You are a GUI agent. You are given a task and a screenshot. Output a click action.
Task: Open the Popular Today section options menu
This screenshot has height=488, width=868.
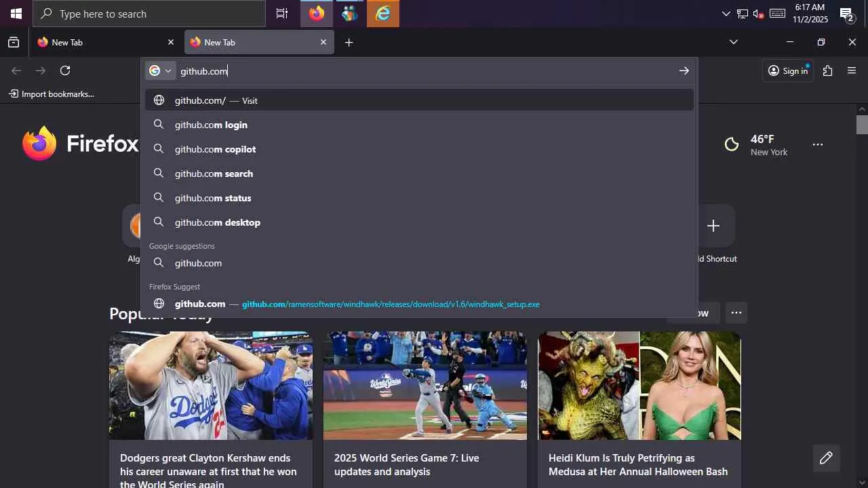tap(736, 312)
